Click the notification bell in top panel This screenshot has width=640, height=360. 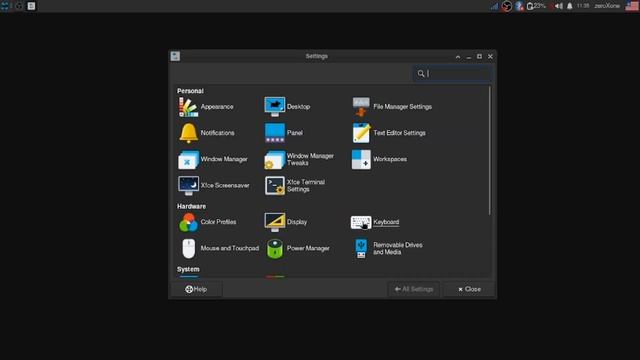569,6
